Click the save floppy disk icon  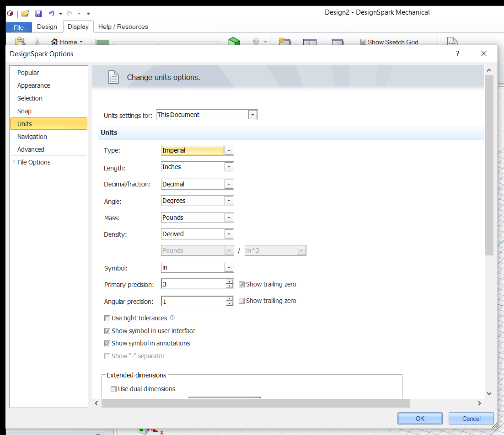(38, 13)
